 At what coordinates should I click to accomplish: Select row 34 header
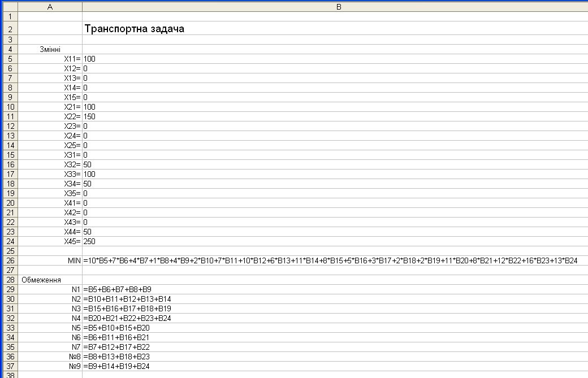point(11,337)
